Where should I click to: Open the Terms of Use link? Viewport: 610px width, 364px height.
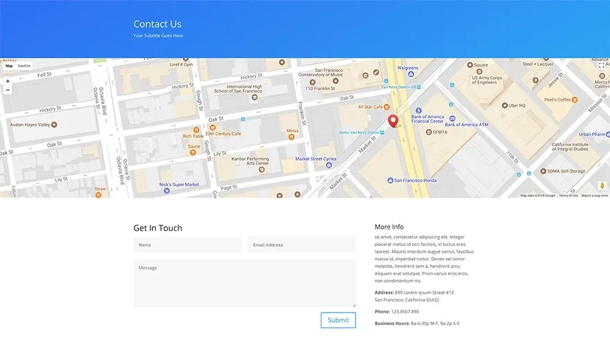tap(568, 196)
